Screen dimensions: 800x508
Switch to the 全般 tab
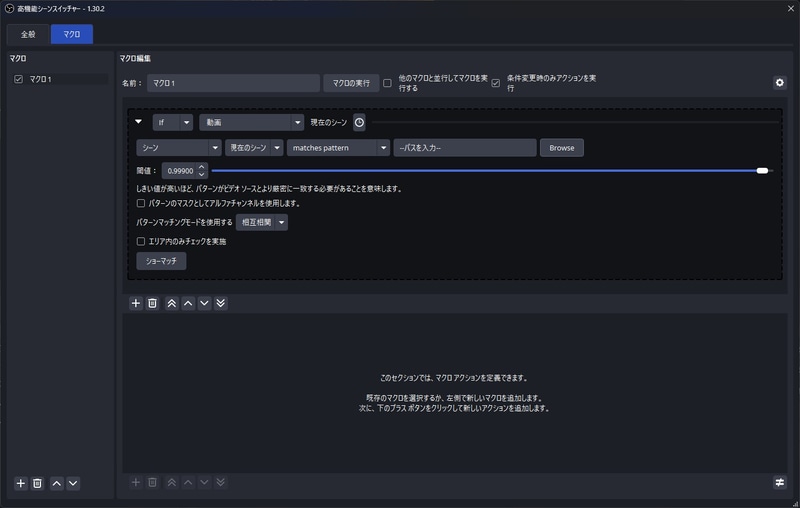(x=28, y=34)
